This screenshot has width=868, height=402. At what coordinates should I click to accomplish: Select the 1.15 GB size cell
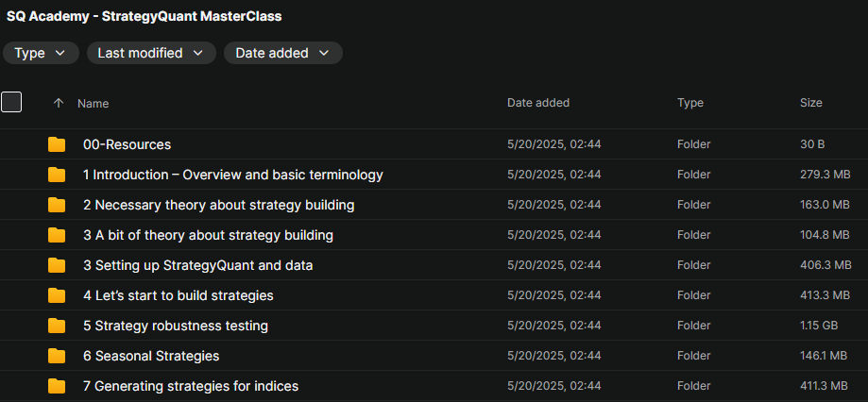819,326
